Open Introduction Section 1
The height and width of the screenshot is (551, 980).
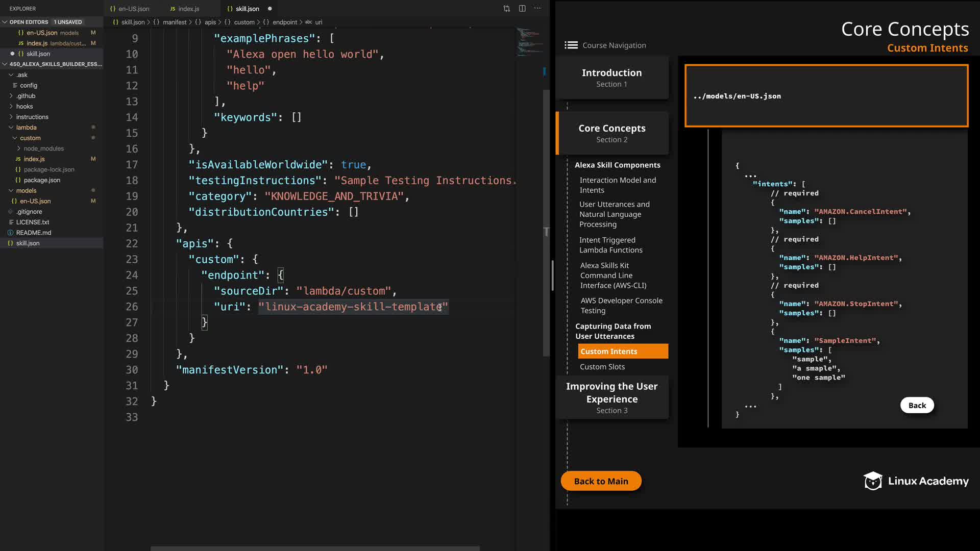[x=611, y=78]
